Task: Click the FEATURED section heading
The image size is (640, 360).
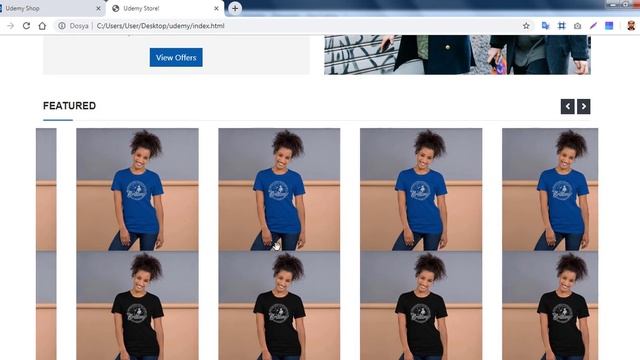Action: (69, 106)
